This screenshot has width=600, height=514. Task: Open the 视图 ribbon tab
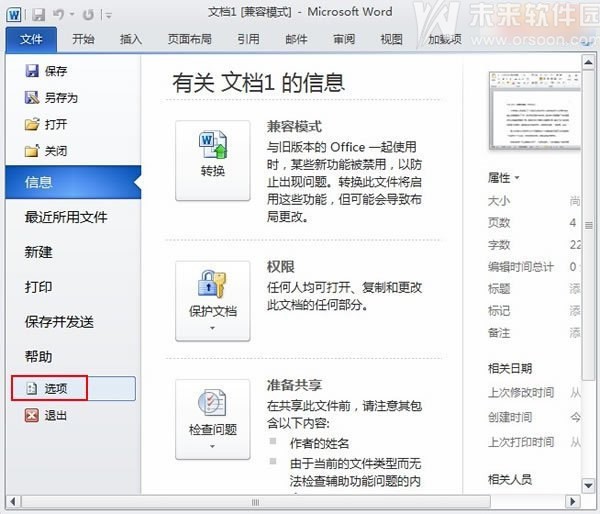pyautogui.click(x=391, y=39)
